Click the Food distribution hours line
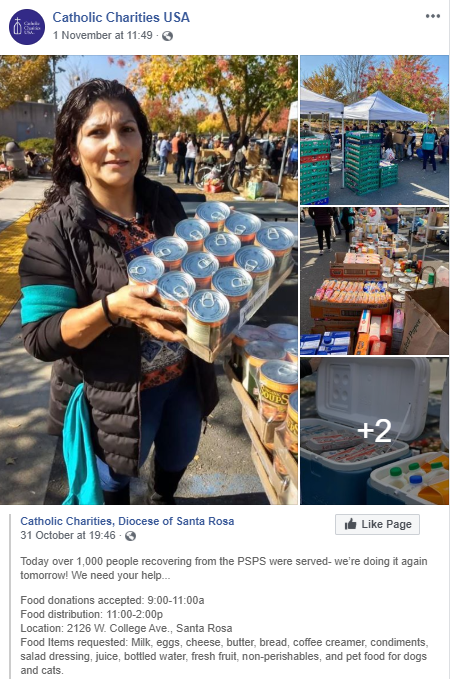450x679 pixels. [x=91, y=614]
